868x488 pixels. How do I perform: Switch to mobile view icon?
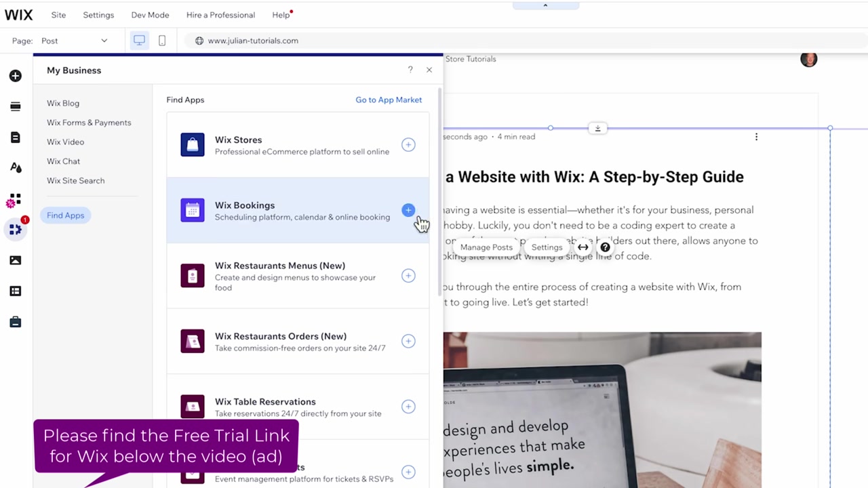click(x=162, y=41)
